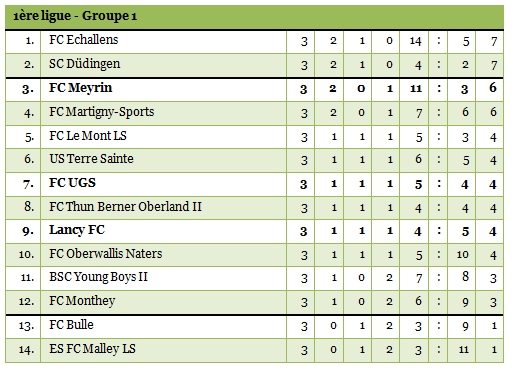Select ES FC Malley LS entry
This screenshot has height=373, width=512.
point(92,349)
